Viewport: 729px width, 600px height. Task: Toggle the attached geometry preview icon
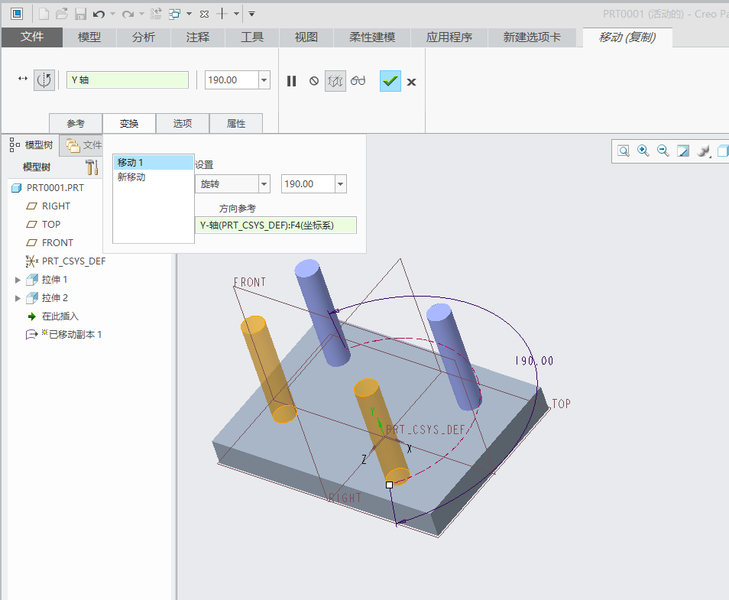click(335, 81)
